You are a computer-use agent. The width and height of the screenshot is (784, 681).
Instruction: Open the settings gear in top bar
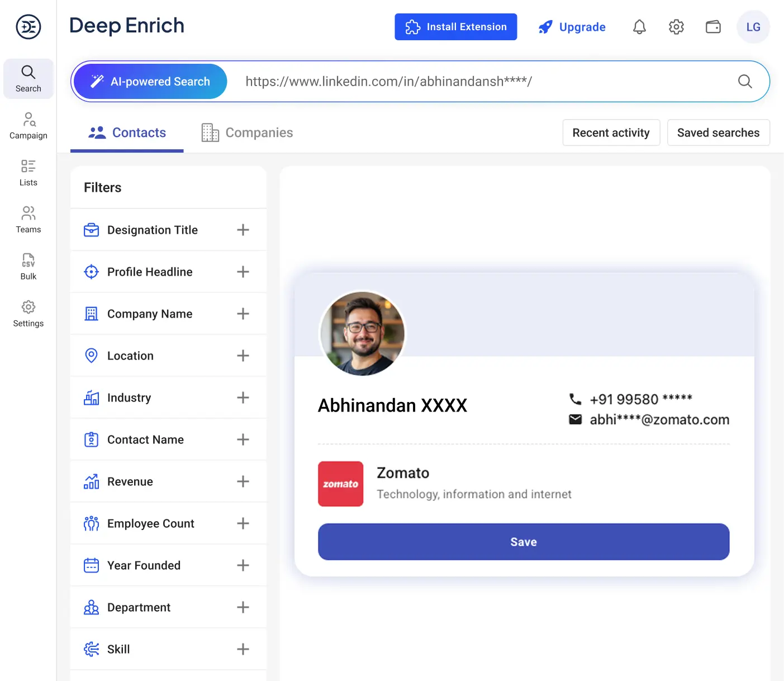(x=676, y=27)
